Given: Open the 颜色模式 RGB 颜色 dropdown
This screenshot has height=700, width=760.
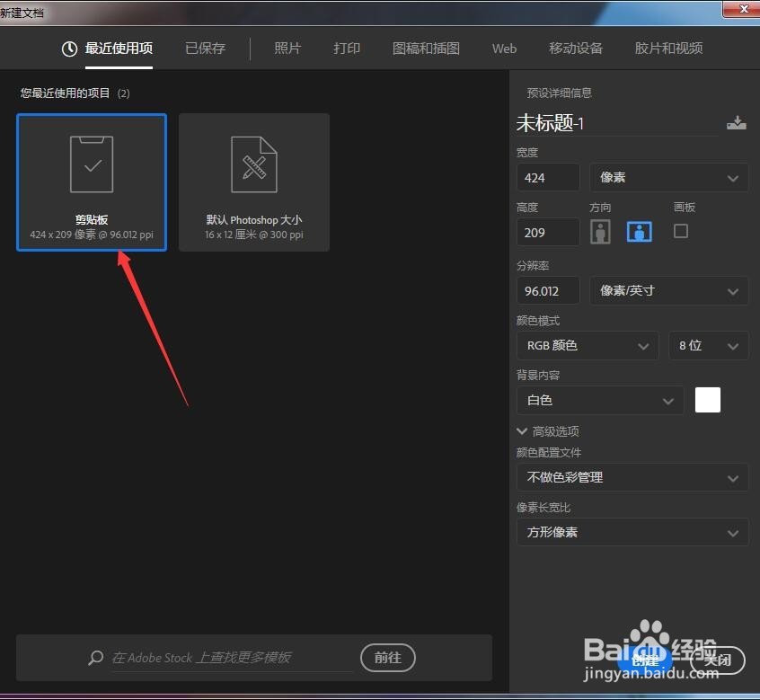Looking at the screenshot, I should (x=587, y=345).
